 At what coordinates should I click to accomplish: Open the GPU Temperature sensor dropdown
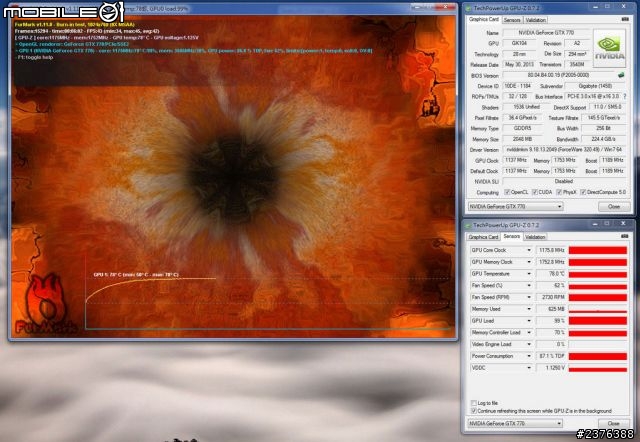coord(529,274)
